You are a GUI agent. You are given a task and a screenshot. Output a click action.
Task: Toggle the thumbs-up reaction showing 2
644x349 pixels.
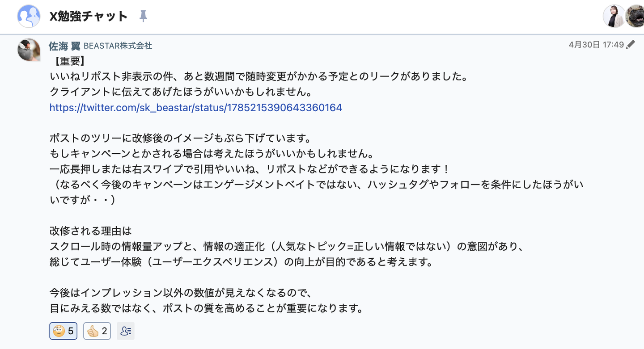[97, 331]
